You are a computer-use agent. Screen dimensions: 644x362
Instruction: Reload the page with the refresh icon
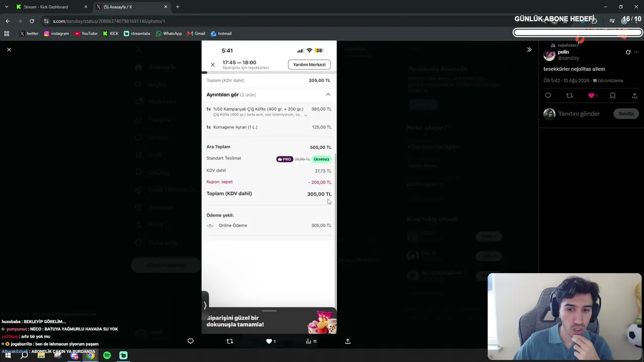point(32,21)
